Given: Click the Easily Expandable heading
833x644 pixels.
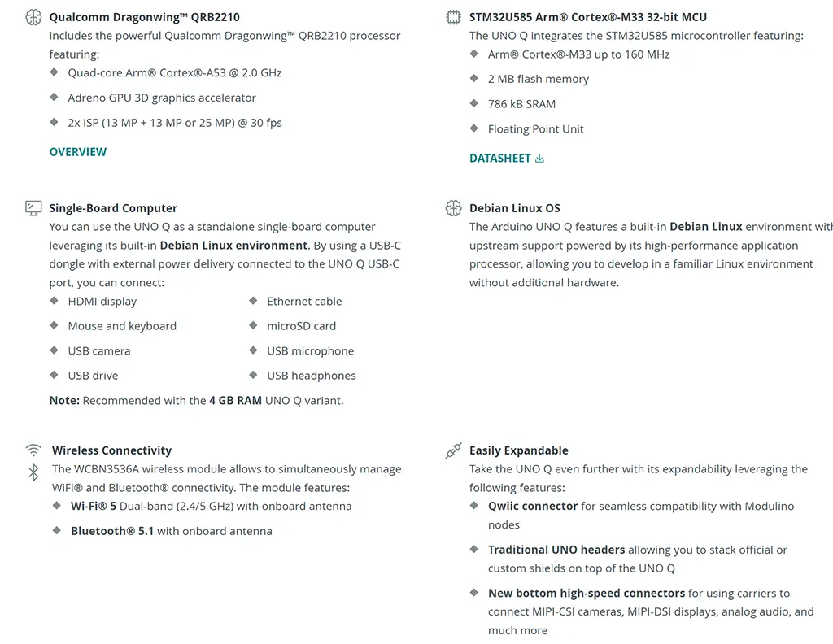Looking at the screenshot, I should point(518,450).
